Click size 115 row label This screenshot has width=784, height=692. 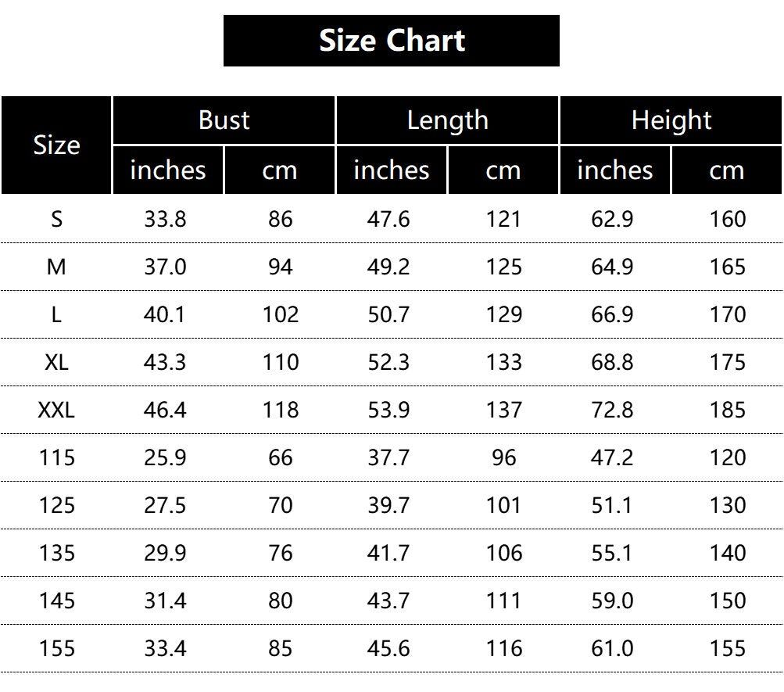[56, 457]
